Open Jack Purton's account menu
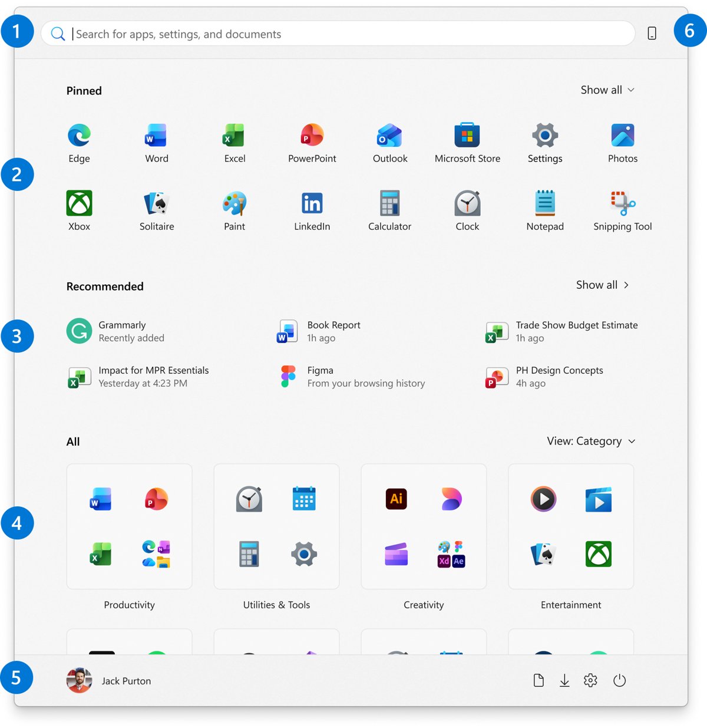The width and height of the screenshot is (707, 728). point(109,681)
